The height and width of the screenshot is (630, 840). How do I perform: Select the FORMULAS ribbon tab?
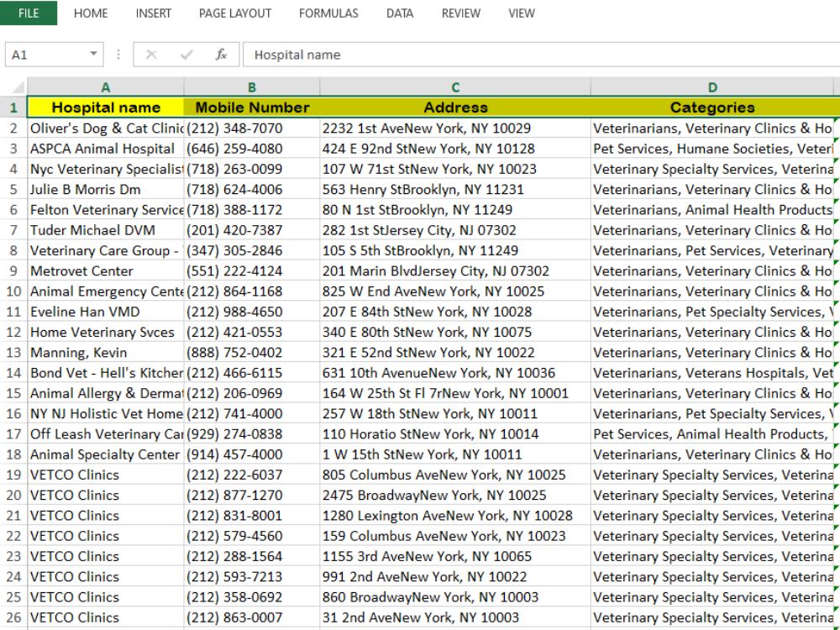pyautogui.click(x=328, y=13)
